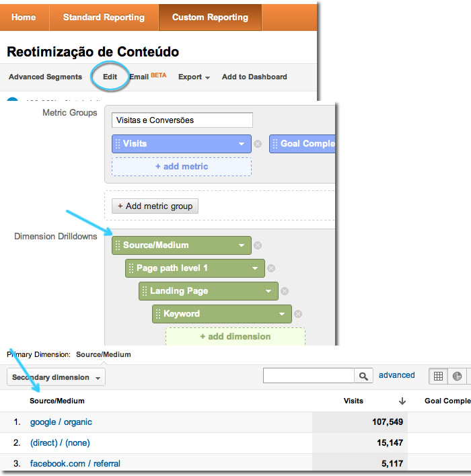Click the add dimension placeholder
Screen dimensions: 471x476
pyautogui.click(x=235, y=337)
